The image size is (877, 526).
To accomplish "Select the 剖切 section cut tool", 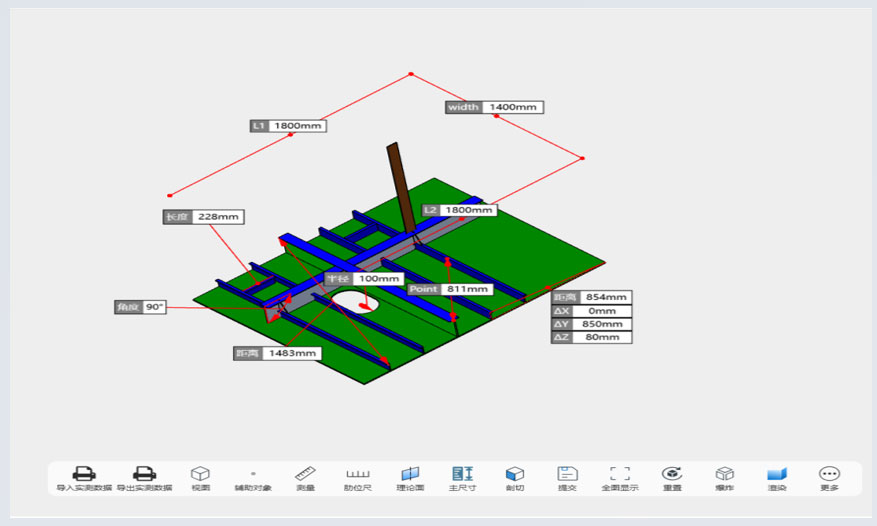I will click(x=515, y=474).
